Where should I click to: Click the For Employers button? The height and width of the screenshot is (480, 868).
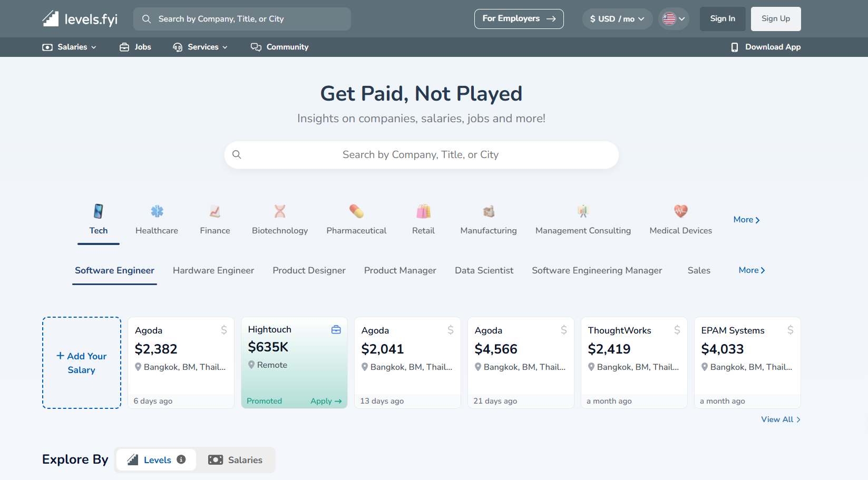(x=519, y=19)
